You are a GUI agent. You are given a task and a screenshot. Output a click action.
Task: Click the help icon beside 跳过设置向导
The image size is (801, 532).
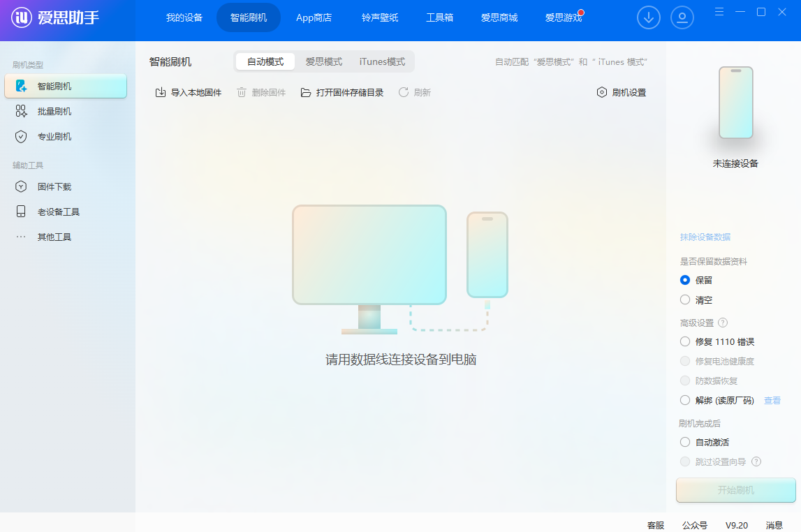tap(756, 461)
